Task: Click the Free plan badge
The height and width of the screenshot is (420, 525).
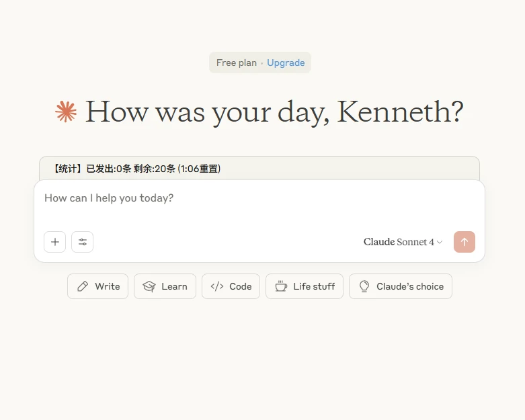Action: pyautogui.click(x=237, y=62)
